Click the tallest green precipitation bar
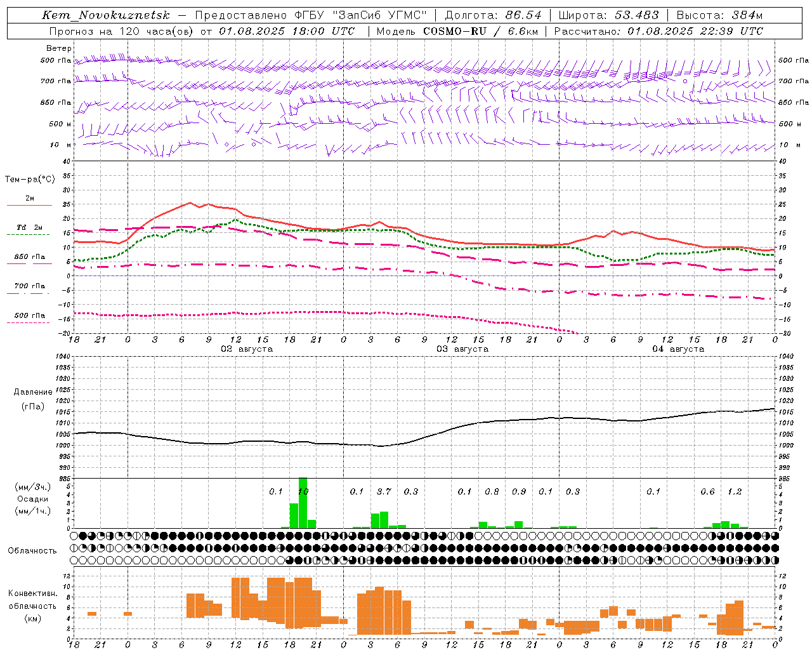 point(303,503)
